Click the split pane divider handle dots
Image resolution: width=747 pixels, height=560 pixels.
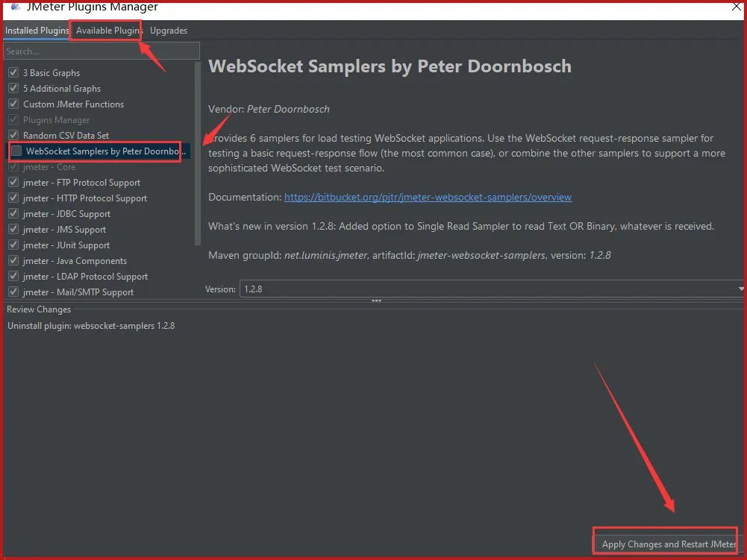(x=376, y=301)
